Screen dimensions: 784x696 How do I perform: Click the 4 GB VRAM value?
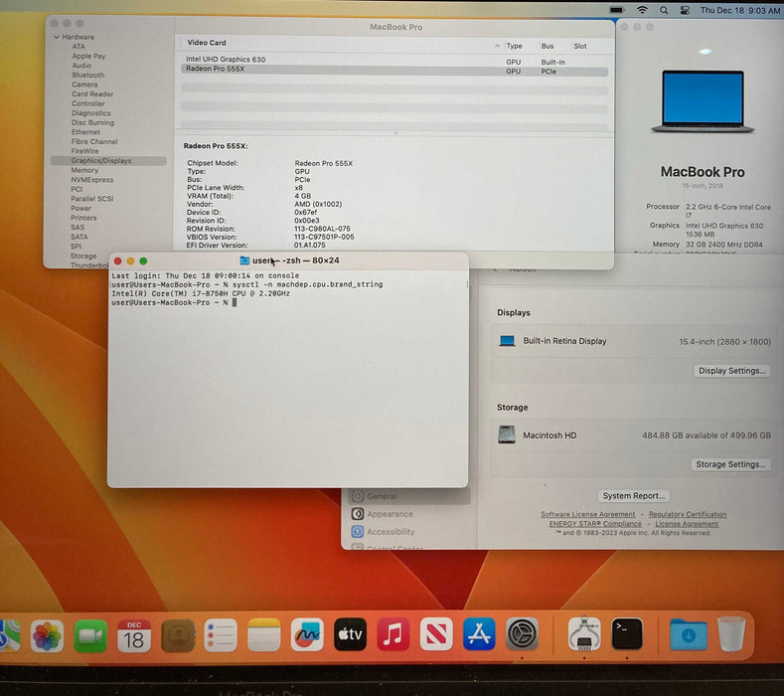pos(302,196)
